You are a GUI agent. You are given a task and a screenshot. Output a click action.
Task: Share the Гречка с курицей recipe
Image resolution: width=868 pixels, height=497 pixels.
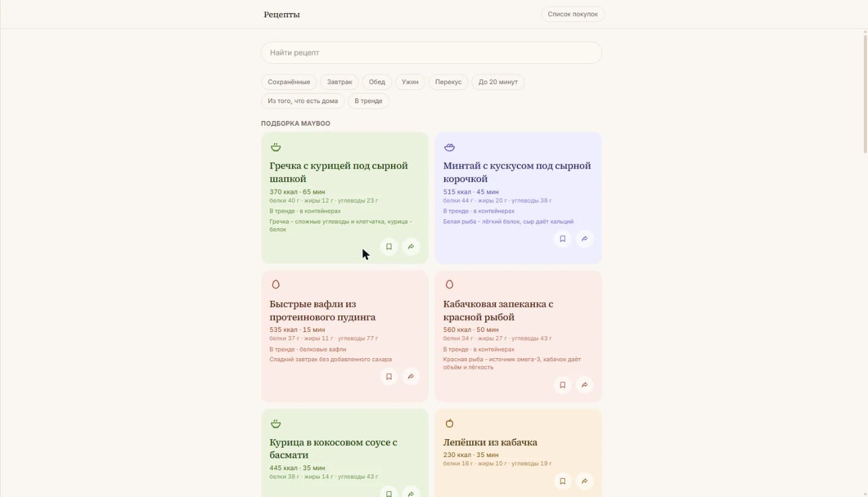click(411, 246)
